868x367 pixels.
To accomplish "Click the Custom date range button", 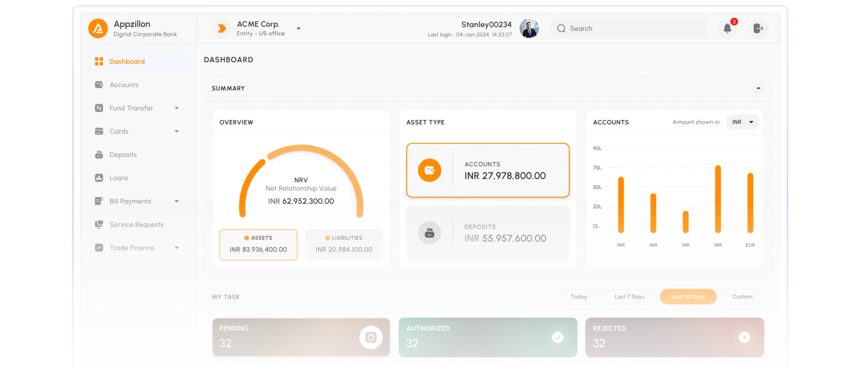I will (x=742, y=297).
